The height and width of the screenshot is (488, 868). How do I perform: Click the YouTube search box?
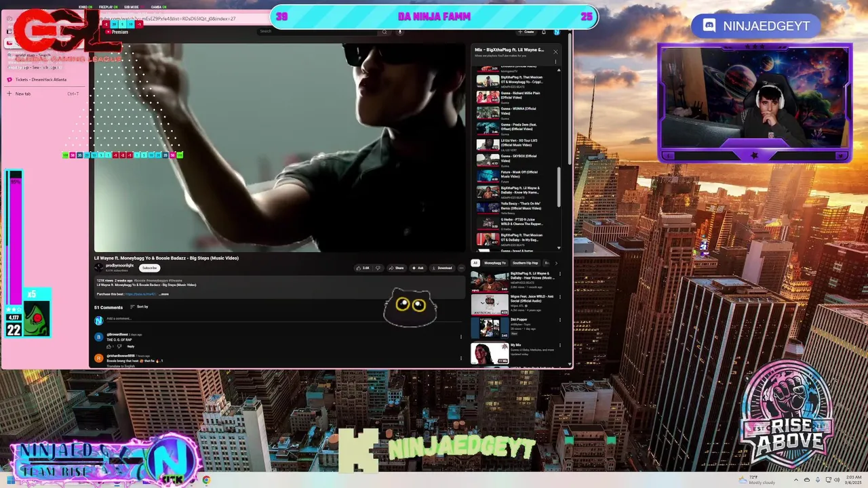pos(317,31)
